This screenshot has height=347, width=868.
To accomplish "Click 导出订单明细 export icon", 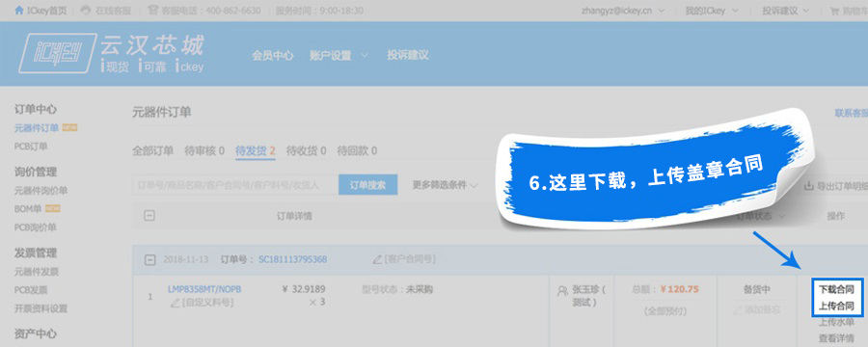I will [x=808, y=186].
